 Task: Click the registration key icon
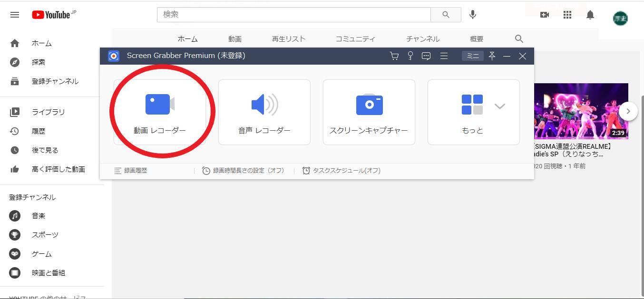tap(410, 56)
